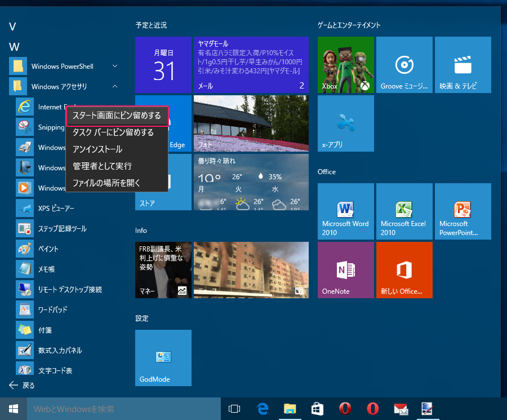The height and width of the screenshot is (420, 507).
Task: Expand the Windows PowerShell folder chevron
Action: click(x=115, y=66)
